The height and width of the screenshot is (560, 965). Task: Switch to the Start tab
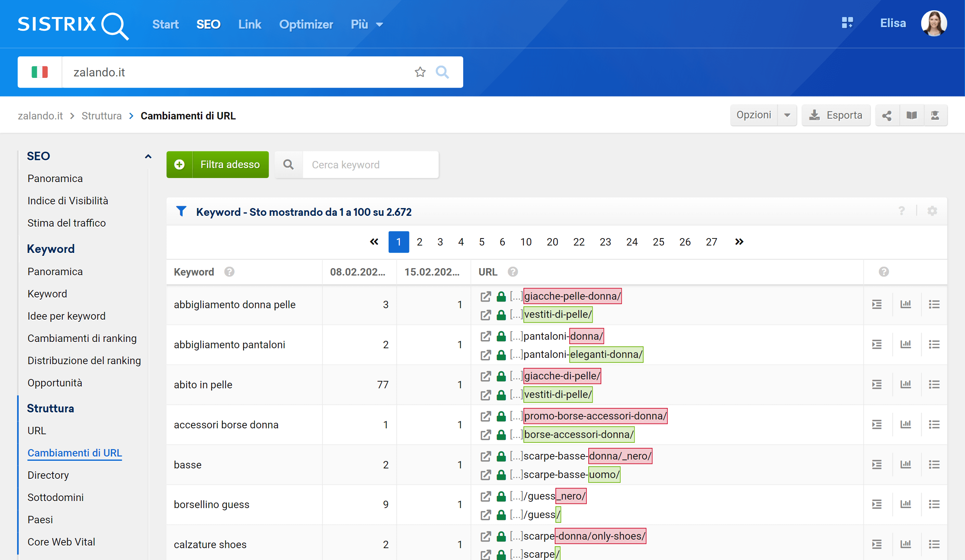[x=166, y=24]
